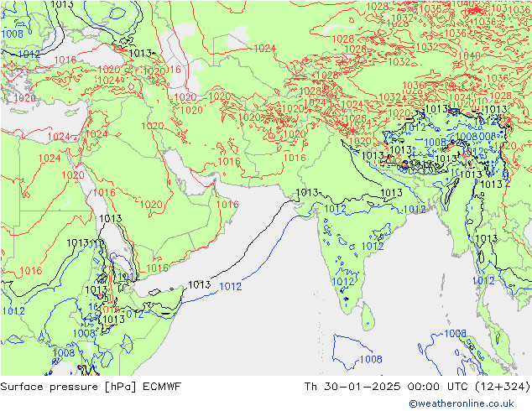Select the 'Surface pressure [hPa] ECMWF' caption
This screenshot has height=411, width=532.
(91, 387)
